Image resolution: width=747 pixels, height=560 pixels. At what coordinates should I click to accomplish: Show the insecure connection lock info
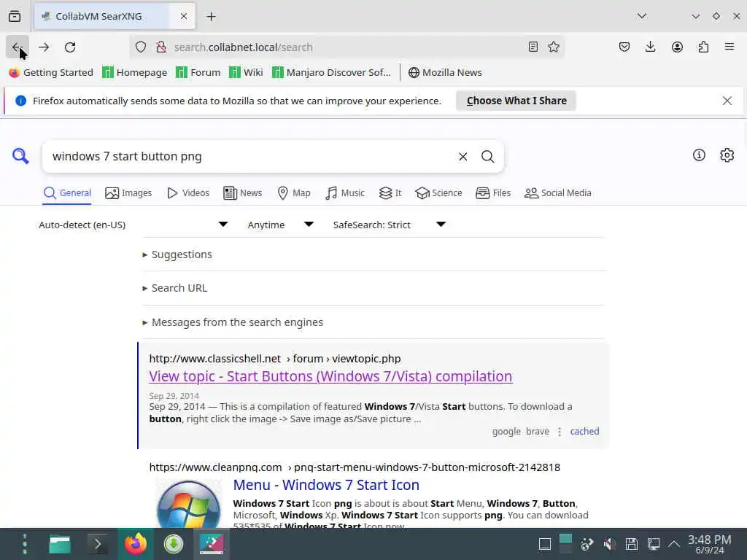coord(161,47)
